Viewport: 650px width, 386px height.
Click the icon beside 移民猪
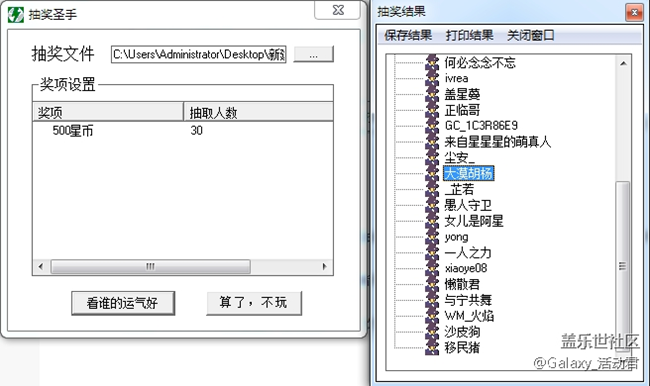pyautogui.click(x=432, y=347)
